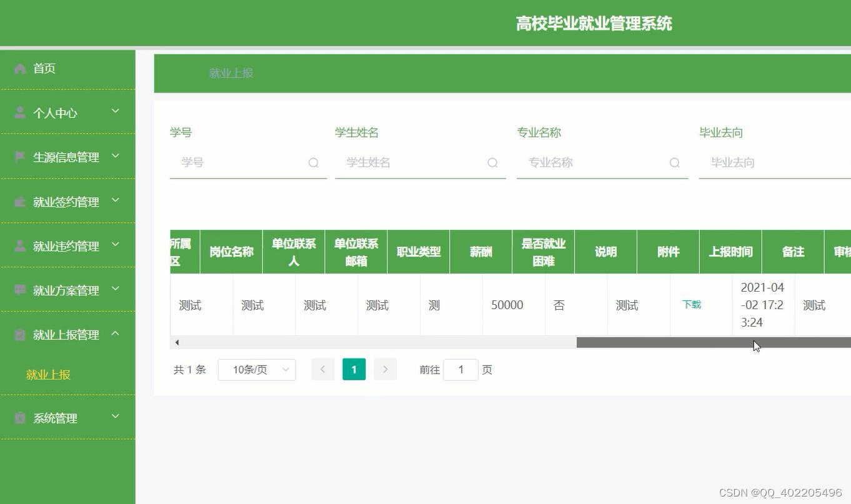This screenshot has height=504, width=851.
Task: Select the 就业违约管理 sidebar icon
Action: 18,244
